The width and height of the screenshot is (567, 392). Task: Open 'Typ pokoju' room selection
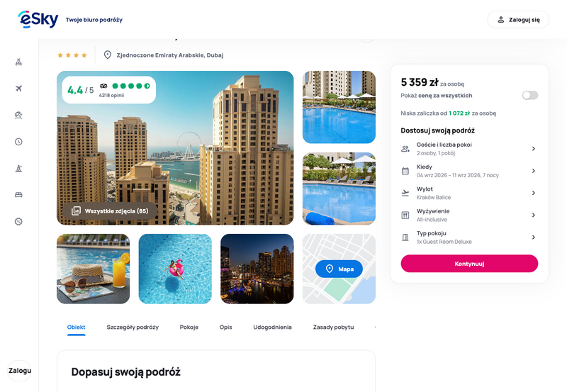tap(469, 237)
